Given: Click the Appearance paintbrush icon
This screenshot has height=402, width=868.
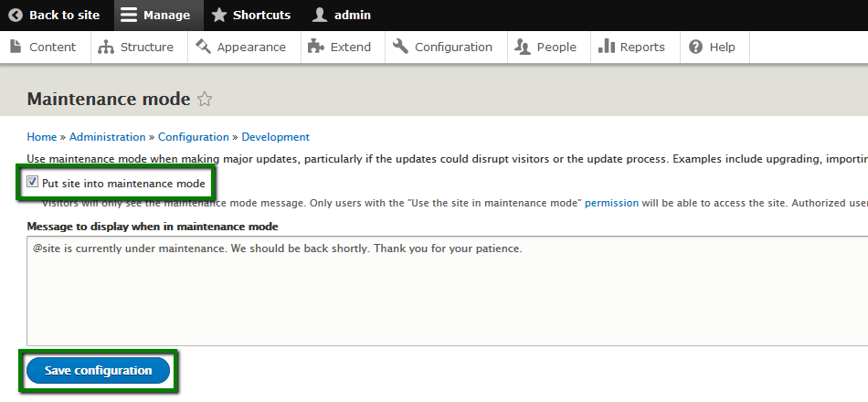Looking at the screenshot, I should pyautogui.click(x=203, y=47).
